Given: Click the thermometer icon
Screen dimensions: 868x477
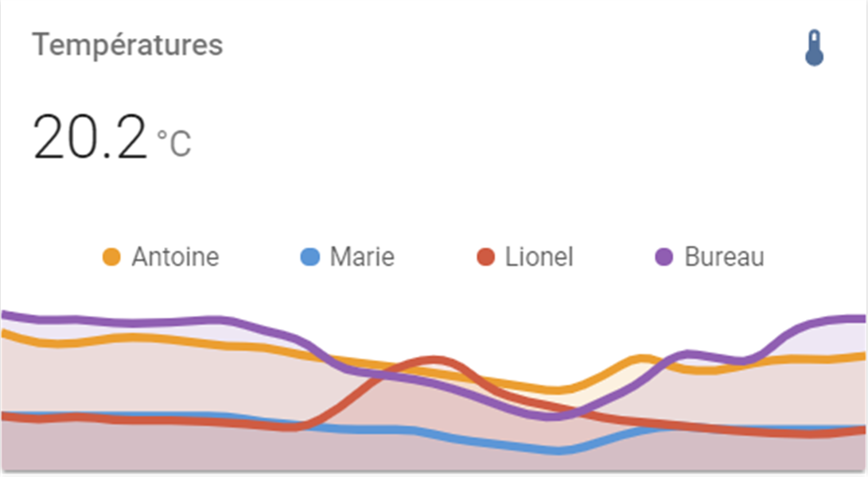Looking at the screenshot, I should pyautogui.click(x=813, y=48).
